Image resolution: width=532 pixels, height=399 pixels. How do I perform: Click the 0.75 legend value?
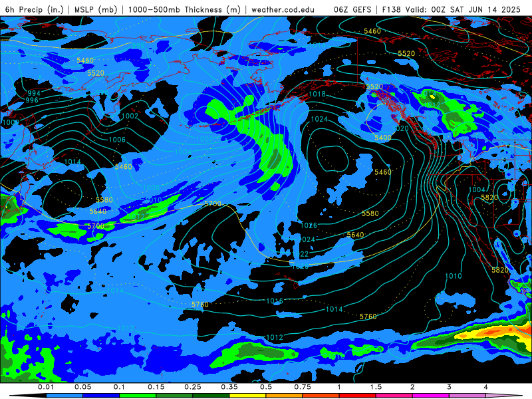click(303, 387)
